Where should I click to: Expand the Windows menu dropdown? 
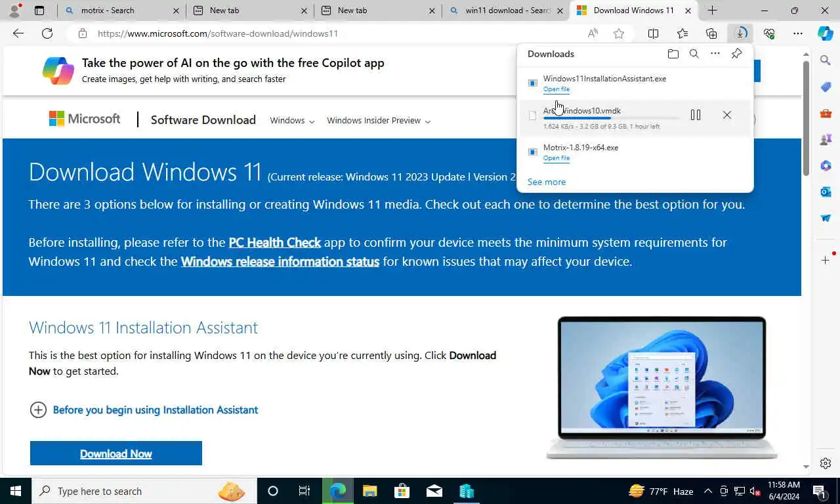292,121
